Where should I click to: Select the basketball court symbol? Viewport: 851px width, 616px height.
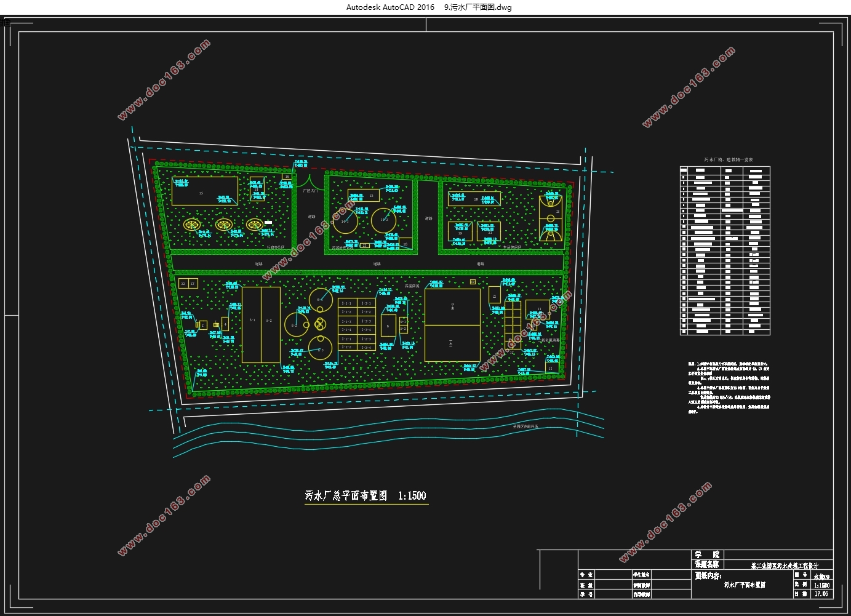point(550,217)
